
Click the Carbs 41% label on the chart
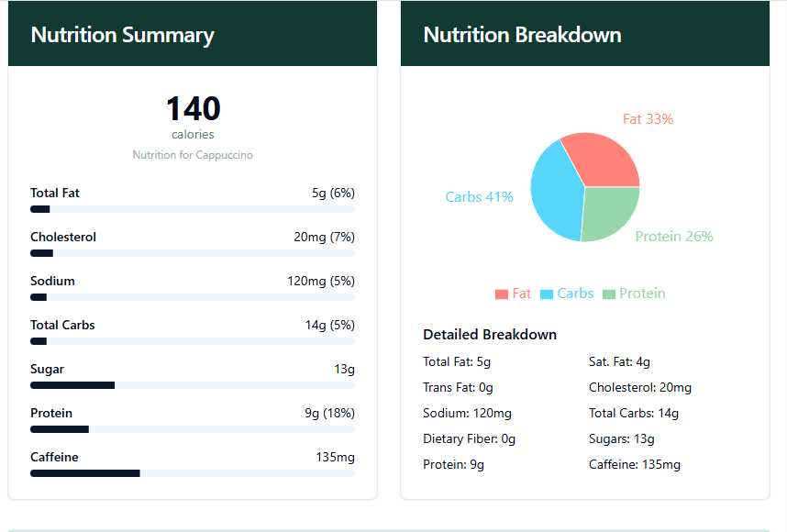click(x=479, y=196)
